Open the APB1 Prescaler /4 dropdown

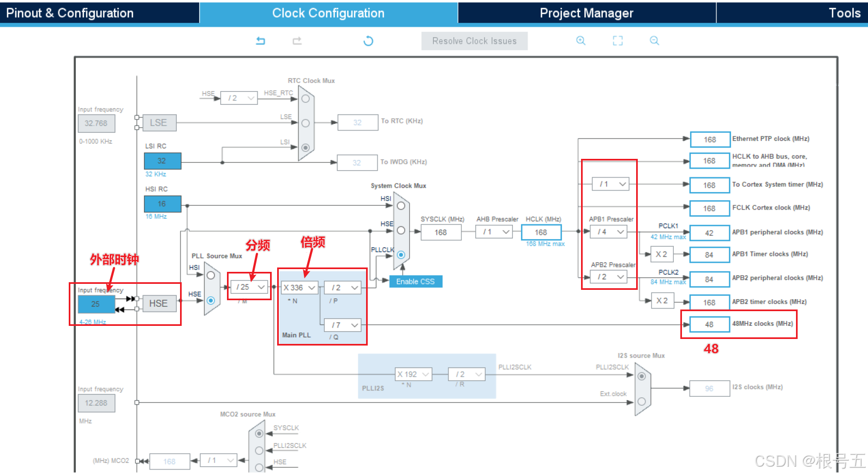tap(608, 232)
